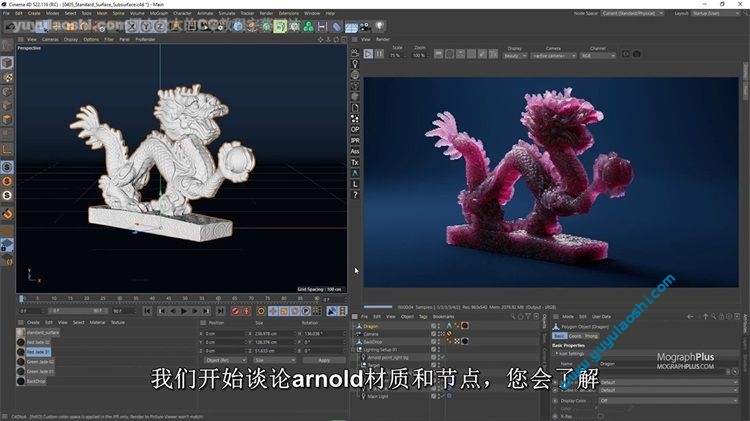Open the Object (Rel) coordinate dropdown
The height and width of the screenshot is (421, 750).
225,360
